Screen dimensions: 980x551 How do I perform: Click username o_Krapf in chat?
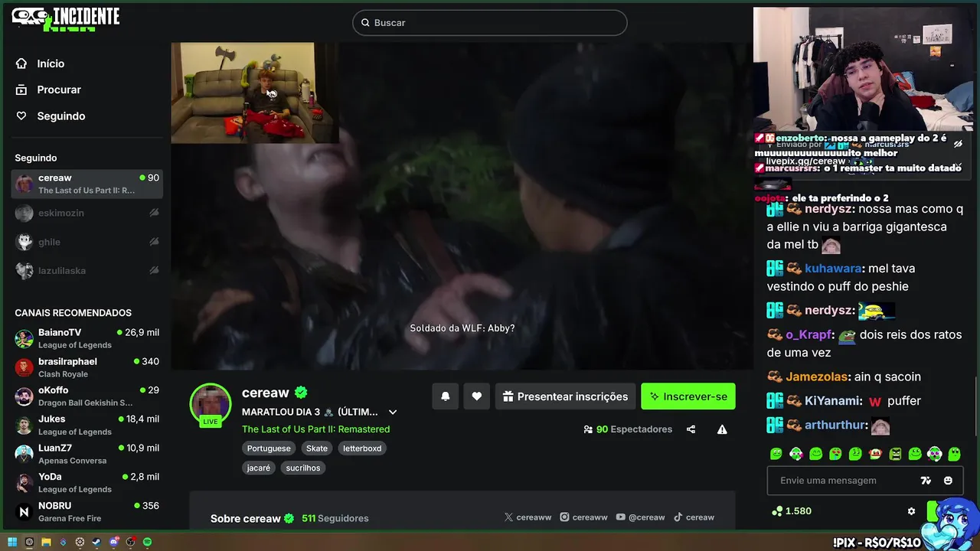coord(808,335)
